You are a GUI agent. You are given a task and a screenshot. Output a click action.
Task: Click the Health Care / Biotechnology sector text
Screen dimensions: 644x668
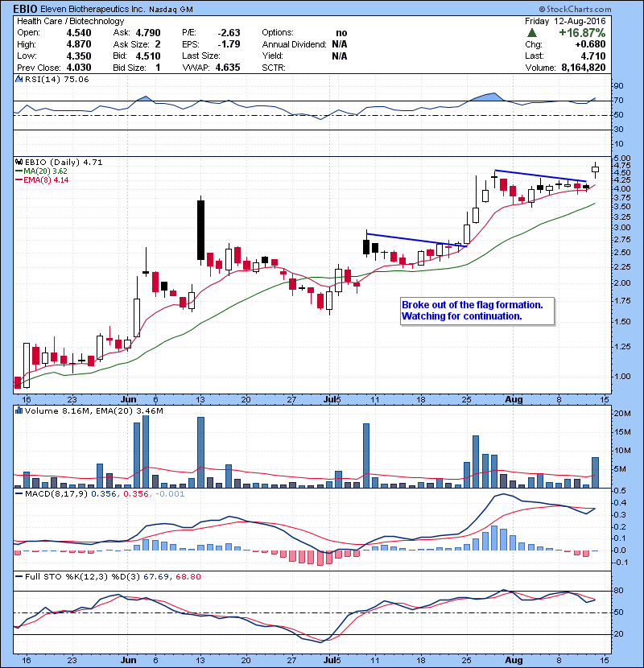[71, 21]
